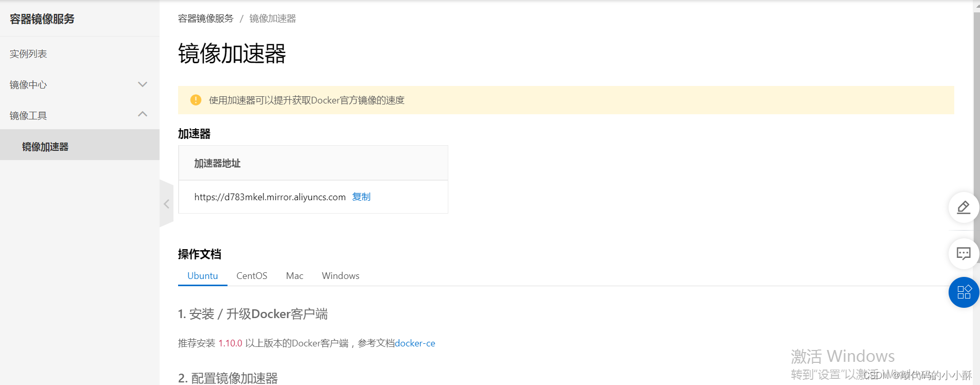The width and height of the screenshot is (980, 385).
Task: Click the 加速器 section heading
Action: pyautogui.click(x=194, y=134)
